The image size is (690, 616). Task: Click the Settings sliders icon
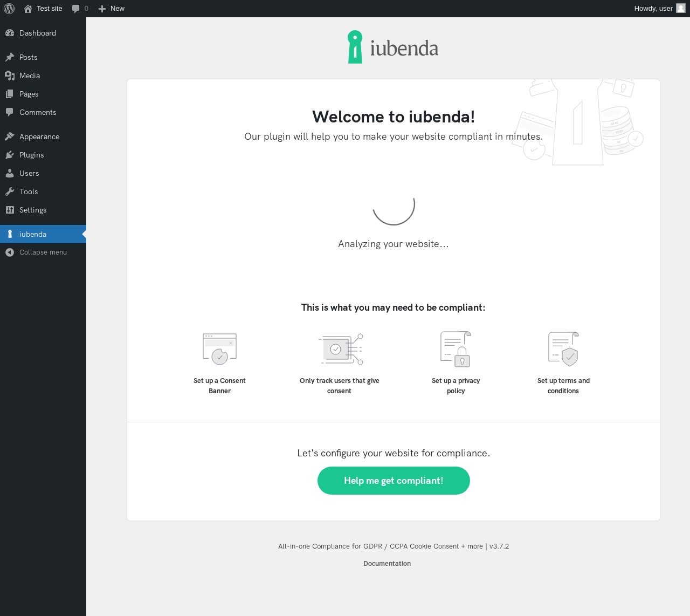10,210
